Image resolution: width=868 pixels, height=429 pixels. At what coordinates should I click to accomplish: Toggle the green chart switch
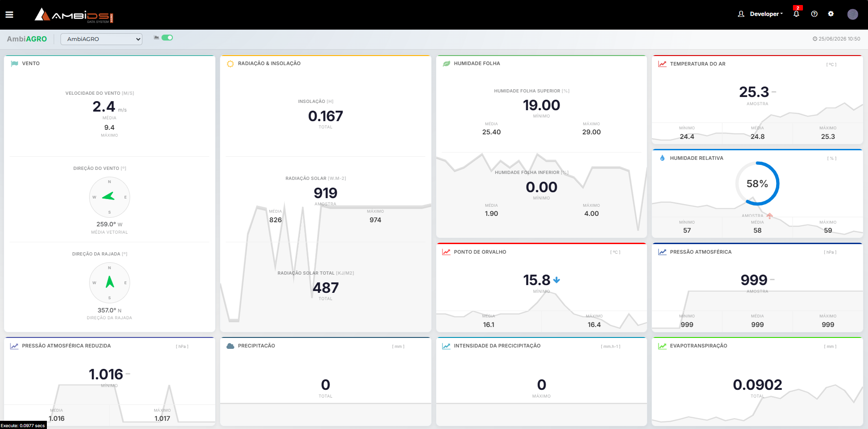[167, 38]
